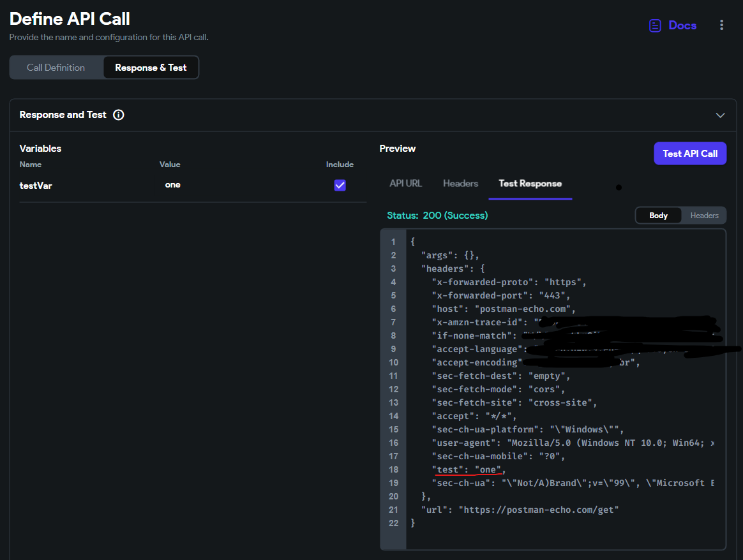Switch the response viewer to Headers

tap(703, 215)
